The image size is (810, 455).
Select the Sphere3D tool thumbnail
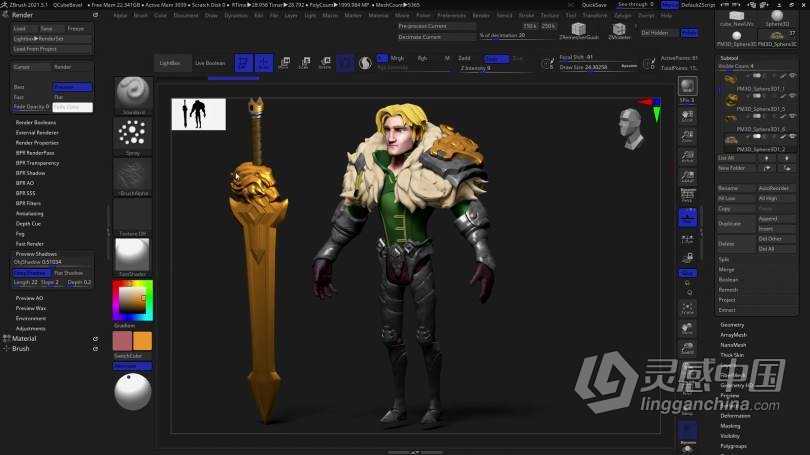[x=777, y=19]
